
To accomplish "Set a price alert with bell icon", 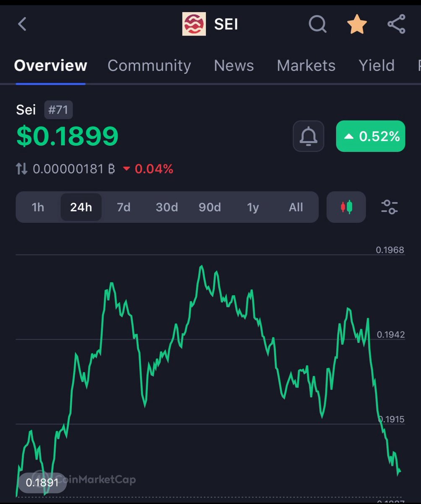I will pos(309,136).
